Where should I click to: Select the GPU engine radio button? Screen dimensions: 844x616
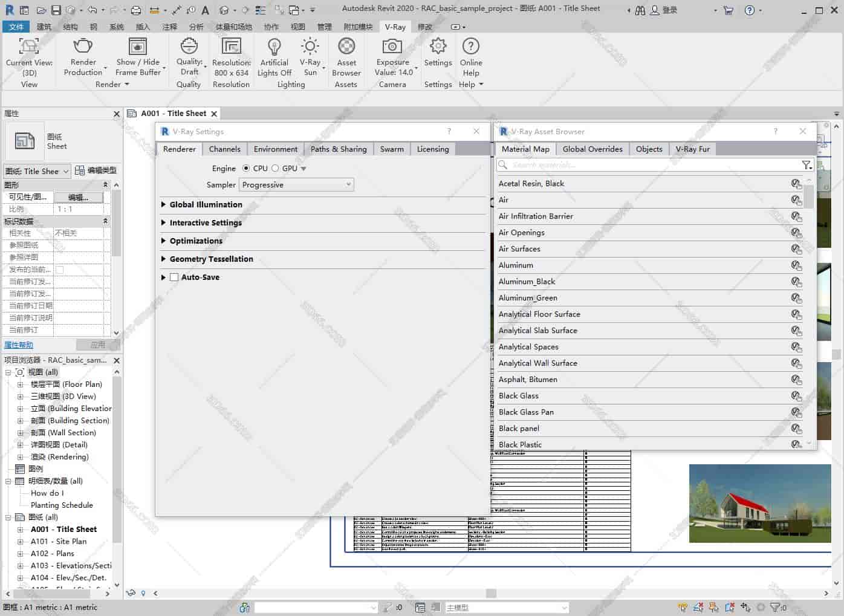pyautogui.click(x=275, y=169)
